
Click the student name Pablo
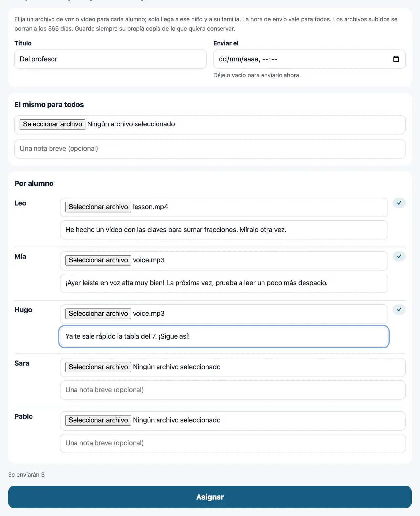(24, 416)
